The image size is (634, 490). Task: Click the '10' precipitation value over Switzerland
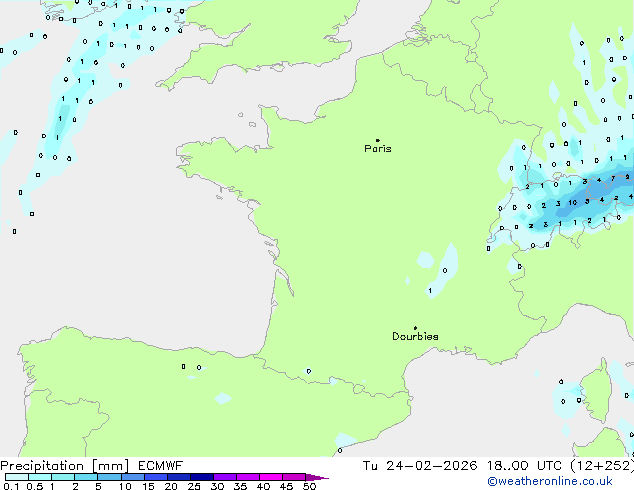[573, 202]
